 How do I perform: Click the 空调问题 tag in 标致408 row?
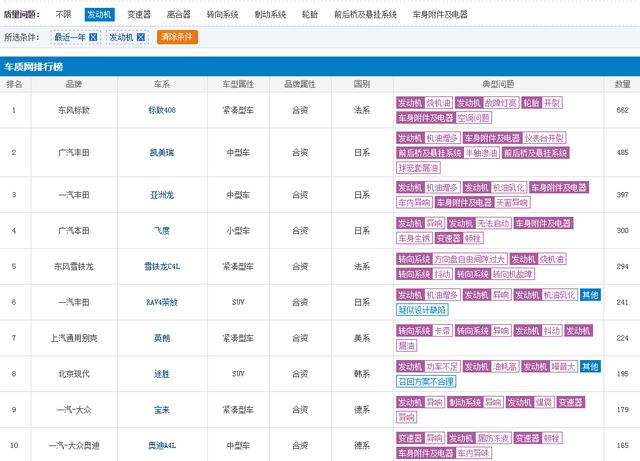point(473,118)
